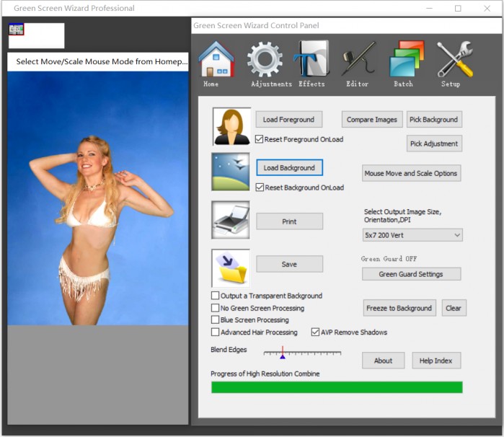Click Compare Images button

372,119
